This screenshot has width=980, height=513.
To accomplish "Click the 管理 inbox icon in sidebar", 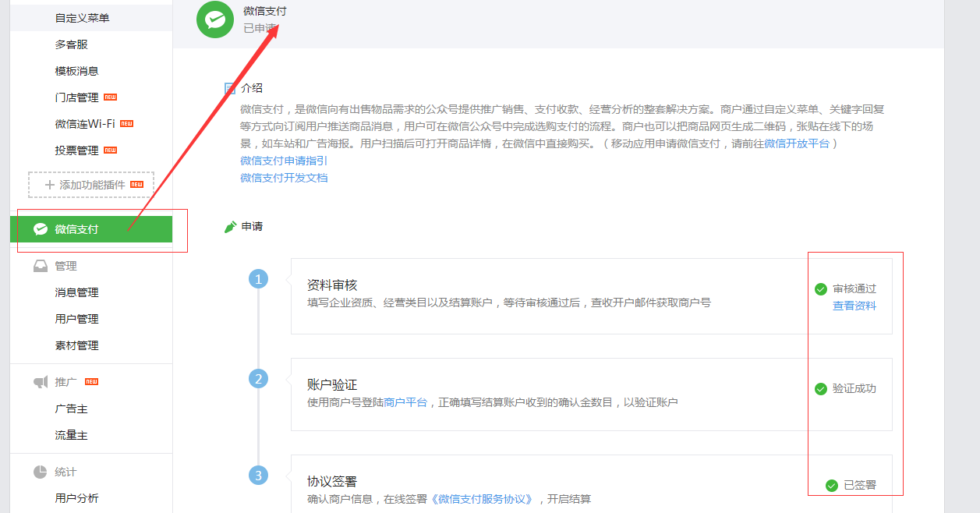I will click(41, 266).
